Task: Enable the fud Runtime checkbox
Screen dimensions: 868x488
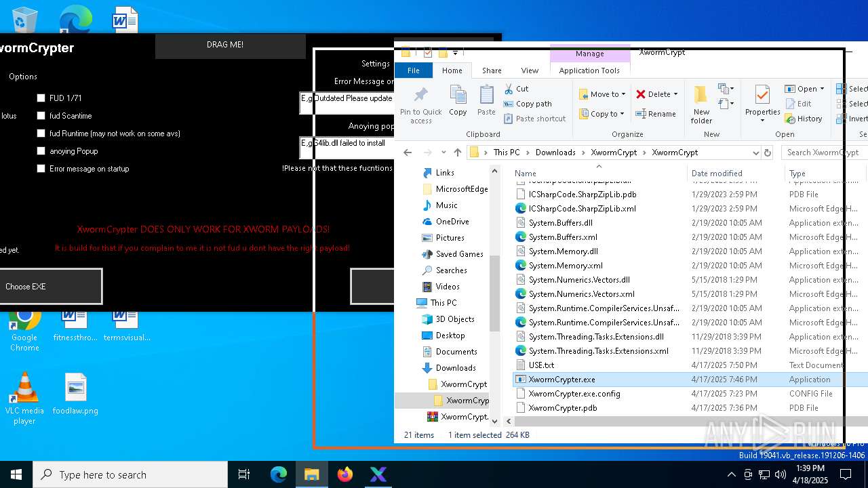Action: click(41, 134)
